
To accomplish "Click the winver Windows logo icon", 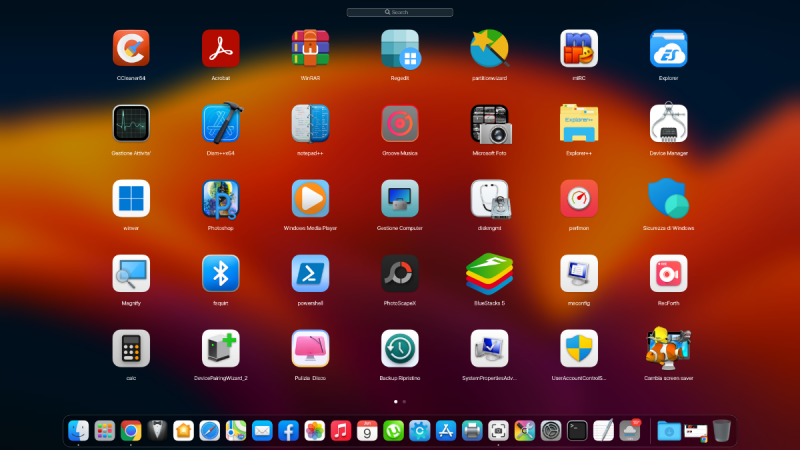I will 131,198.
